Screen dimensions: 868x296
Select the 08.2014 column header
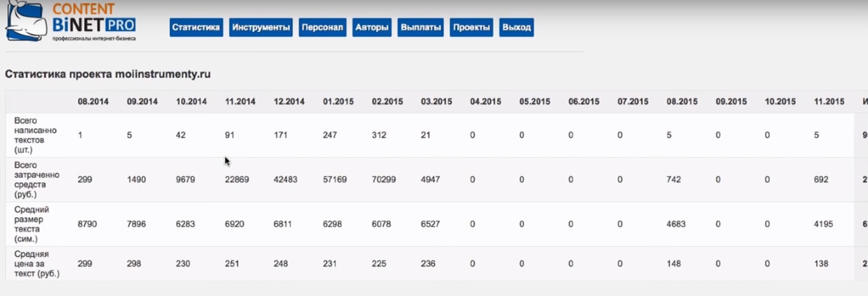pos(93,102)
